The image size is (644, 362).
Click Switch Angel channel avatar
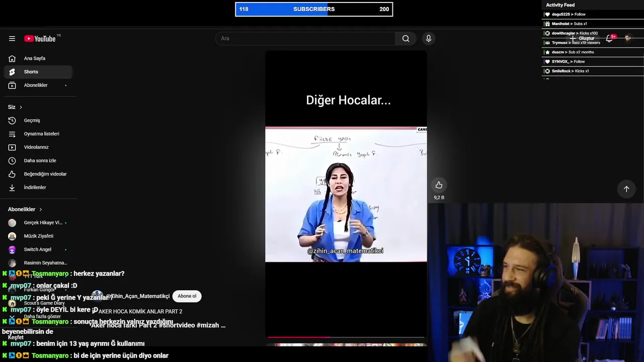[12, 249]
